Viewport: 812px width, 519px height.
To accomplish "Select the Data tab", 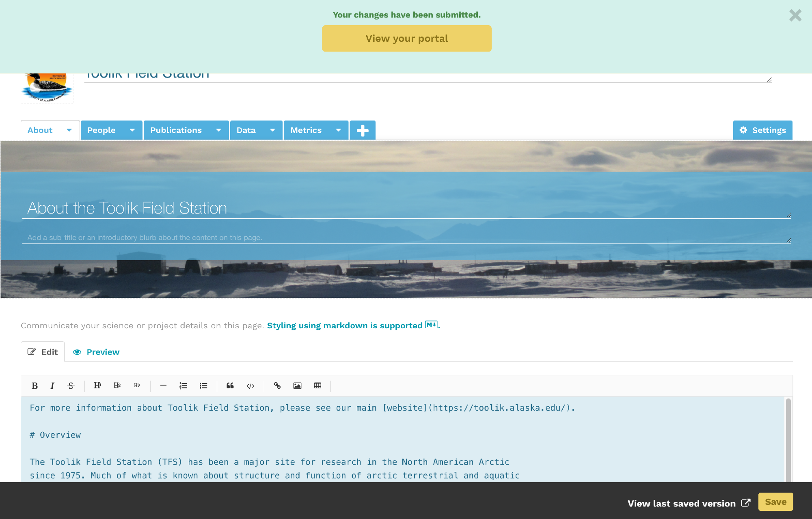I will pos(246,130).
